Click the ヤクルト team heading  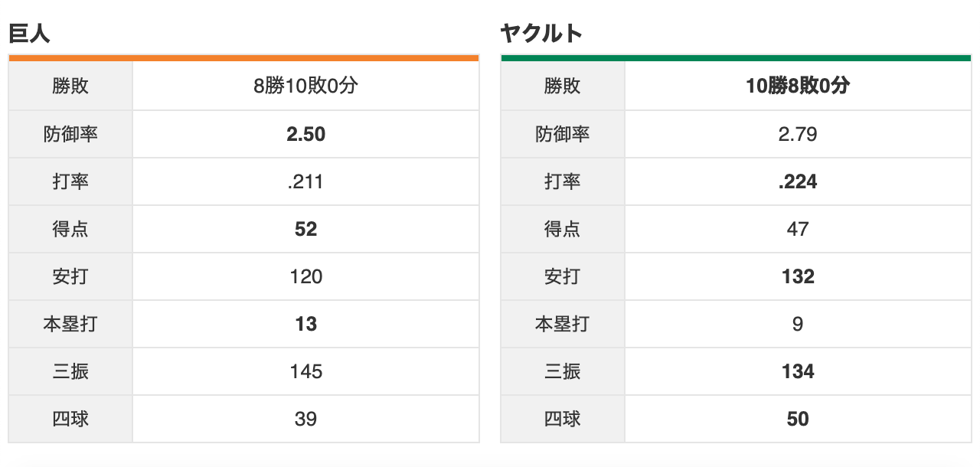click(541, 34)
